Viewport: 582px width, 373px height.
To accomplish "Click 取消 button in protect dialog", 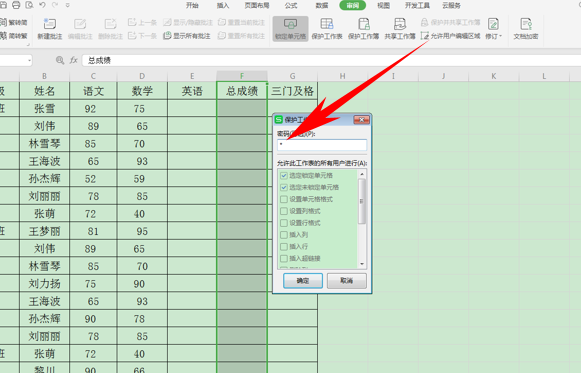I will point(347,281).
